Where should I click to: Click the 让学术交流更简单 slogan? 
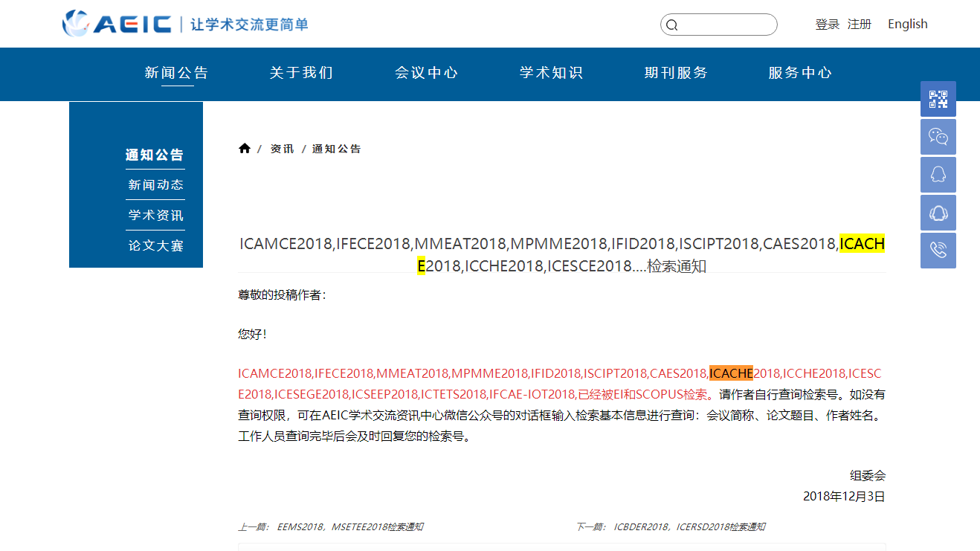249,25
